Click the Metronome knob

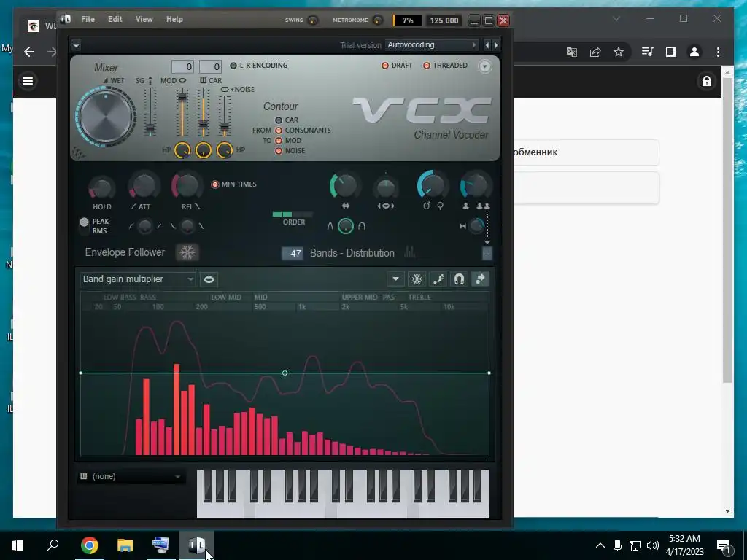(378, 20)
